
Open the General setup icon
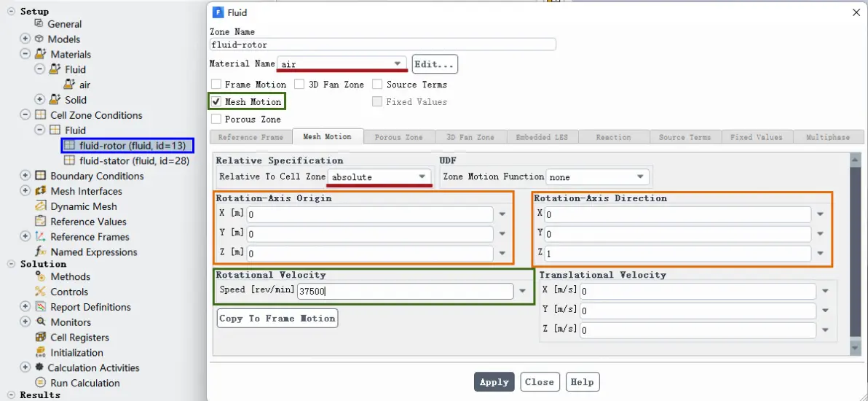pos(39,23)
